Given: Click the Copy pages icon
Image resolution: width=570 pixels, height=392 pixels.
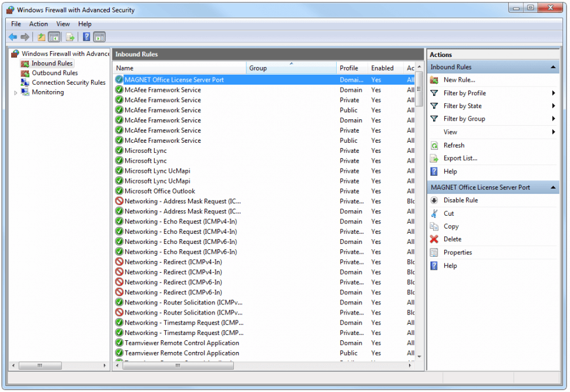Looking at the screenshot, I should (x=434, y=226).
